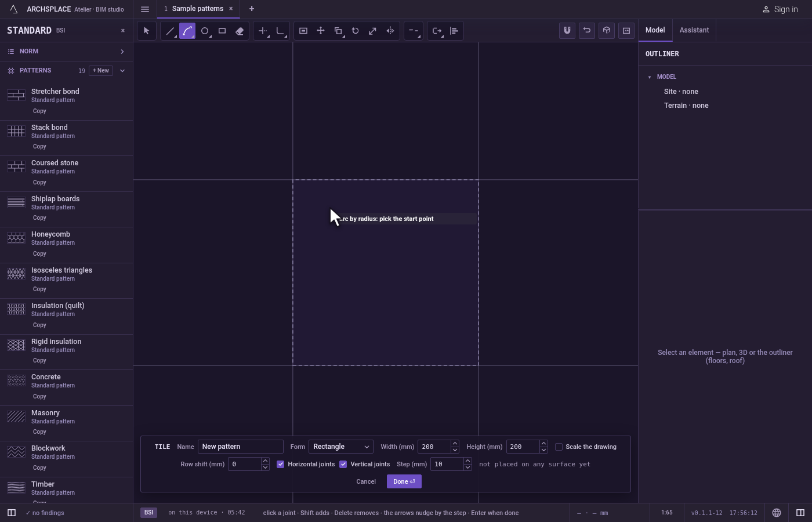The width and height of the screenshot is (812, 522).
Task: Click the 1:65 scale indicator
Action: coord(667,513)
